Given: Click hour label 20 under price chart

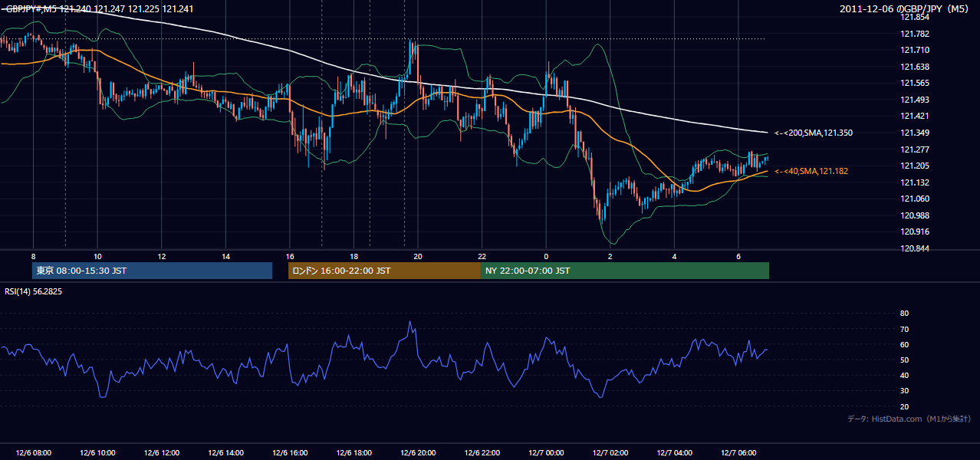Looking at the screenshot, I should pyautogui.click(x=417, y=256).
